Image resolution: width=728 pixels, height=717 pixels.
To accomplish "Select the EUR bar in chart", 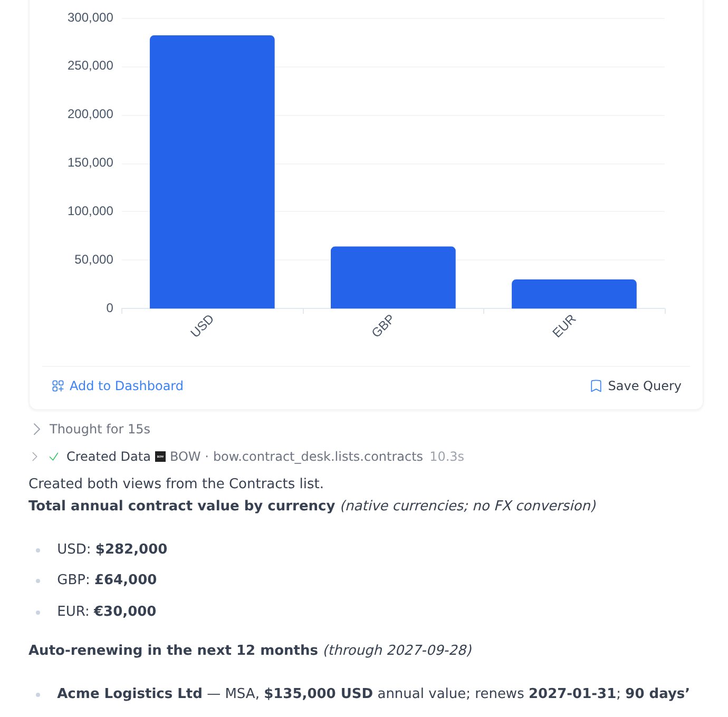I will pos(574,294).
